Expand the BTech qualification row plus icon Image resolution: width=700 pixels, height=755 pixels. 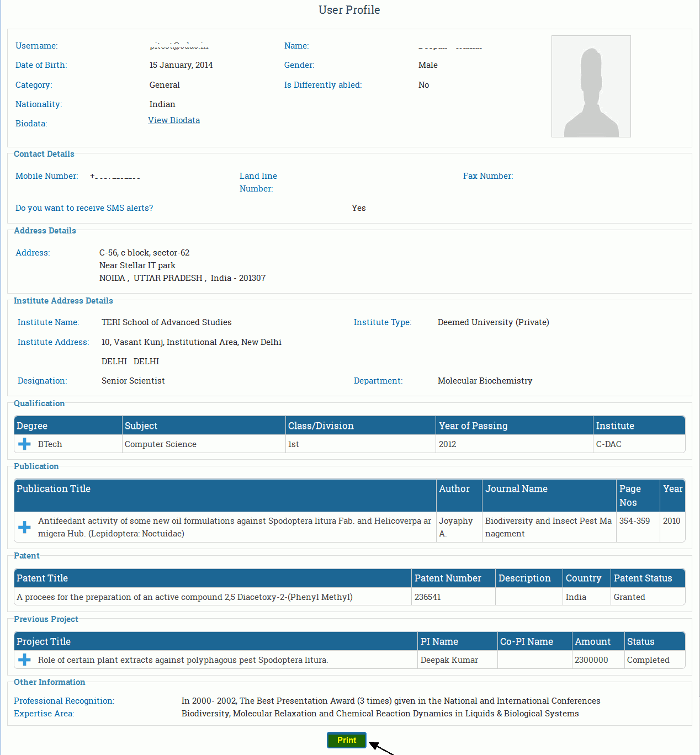point(24,444)
